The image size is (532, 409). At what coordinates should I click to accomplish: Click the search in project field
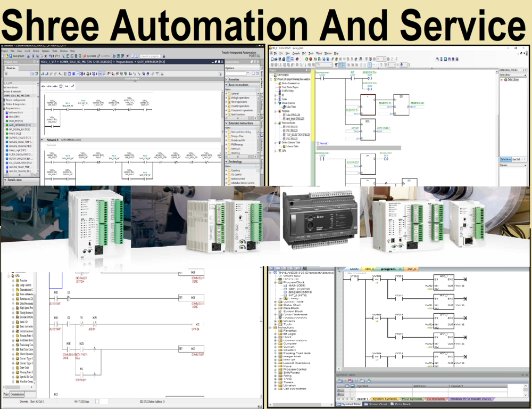coord(150,56)
